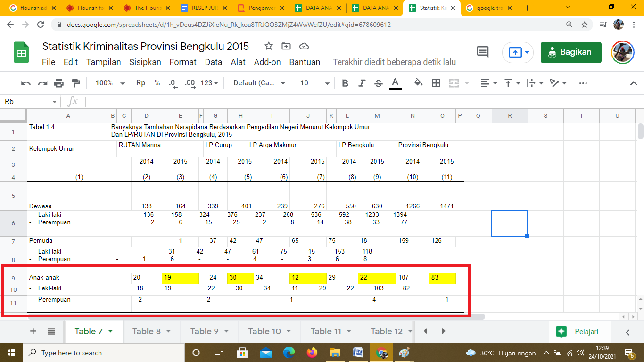Click the print icon
Image resolution: width=644 pixels, height=362 pixels.
tap(59, 83)
